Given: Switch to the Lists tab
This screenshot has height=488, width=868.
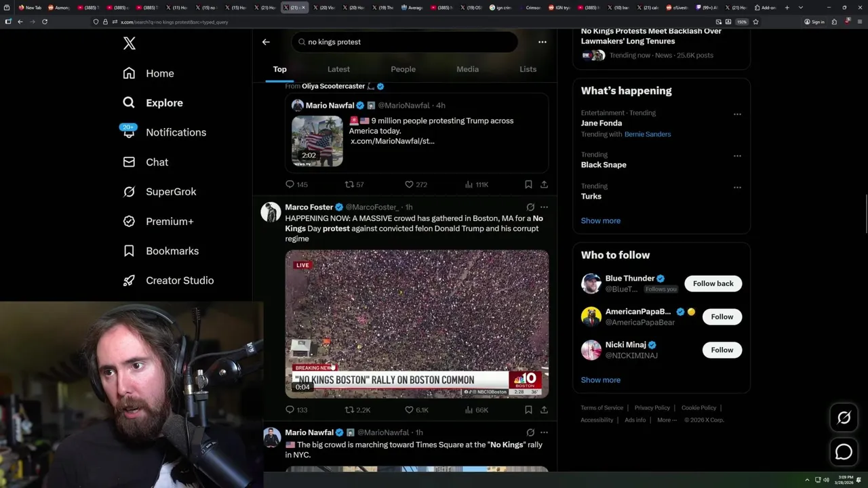Looking at the screenshot, I should (x=528, y=69).
